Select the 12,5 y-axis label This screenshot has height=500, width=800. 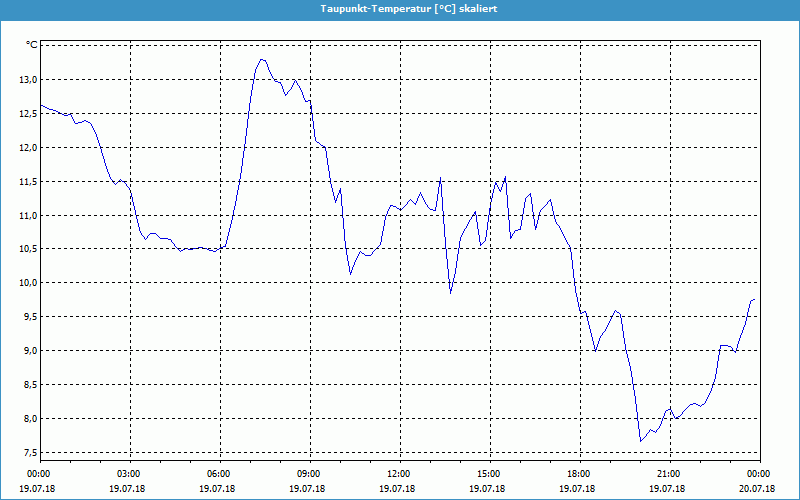pos(28,113)
